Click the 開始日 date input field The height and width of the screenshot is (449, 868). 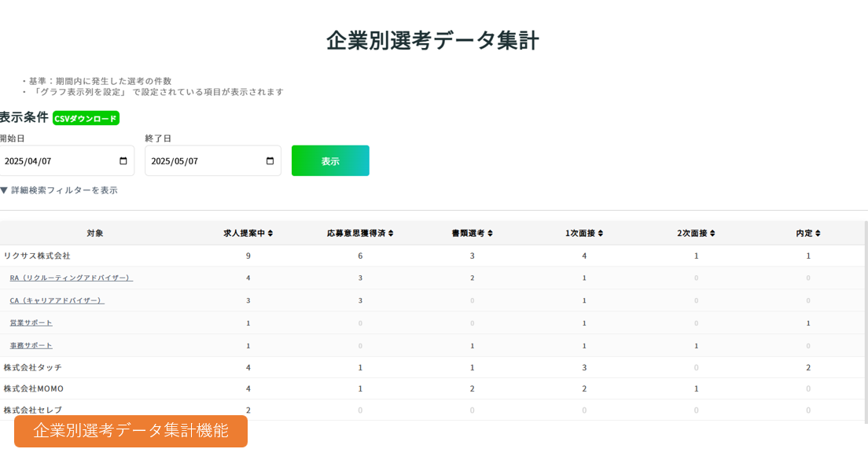click(59, 161)
